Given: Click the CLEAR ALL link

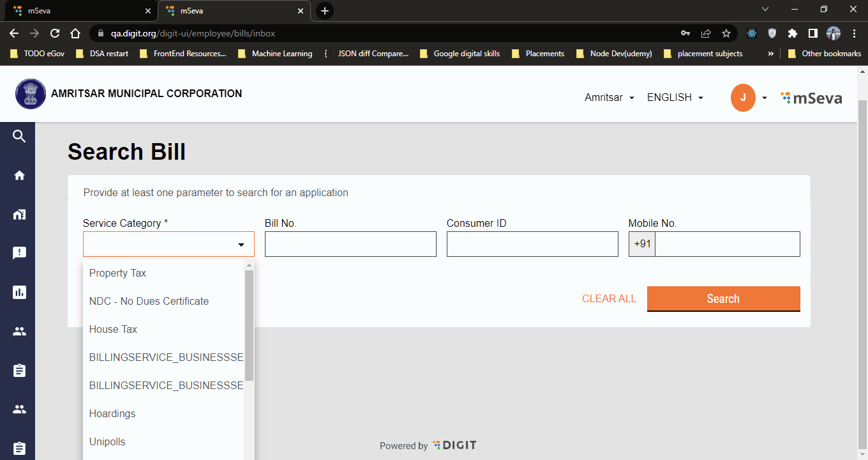Looking at the screenshot, I should tap(609, 298).
